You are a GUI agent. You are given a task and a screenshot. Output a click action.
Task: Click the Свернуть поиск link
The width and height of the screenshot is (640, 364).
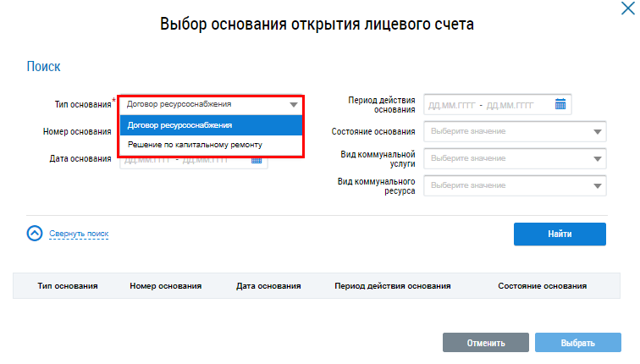coord(79,234)
